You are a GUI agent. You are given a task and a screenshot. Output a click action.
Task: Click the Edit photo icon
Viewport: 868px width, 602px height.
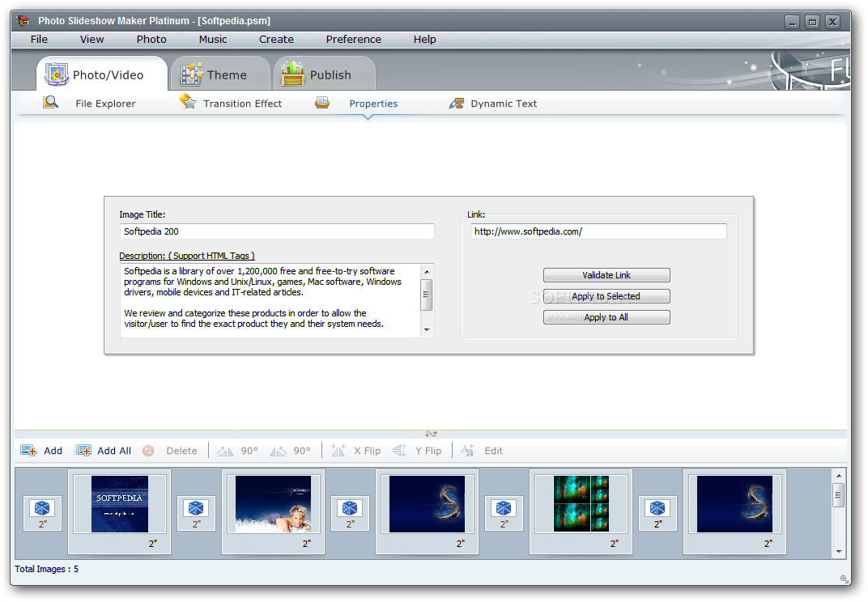(x=467, y=451)
